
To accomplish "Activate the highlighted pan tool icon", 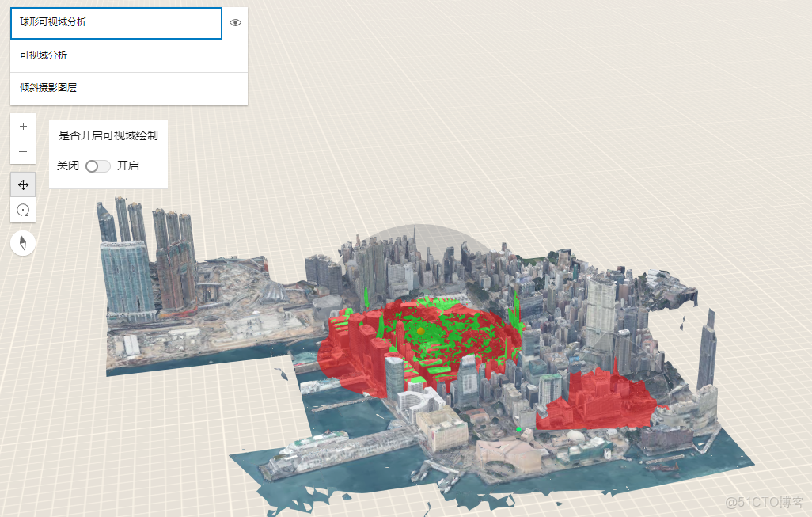I will click(x=23, y=184).
